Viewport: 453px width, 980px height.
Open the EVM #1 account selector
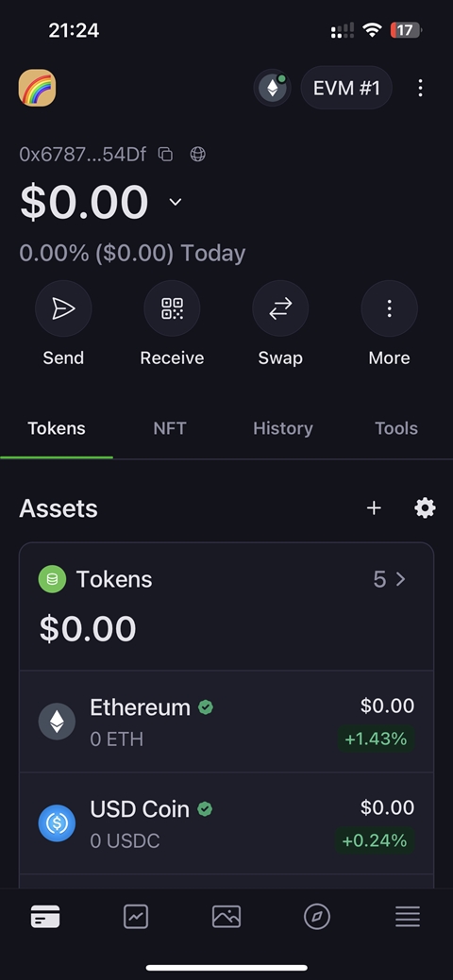click(x=346, y=88)
